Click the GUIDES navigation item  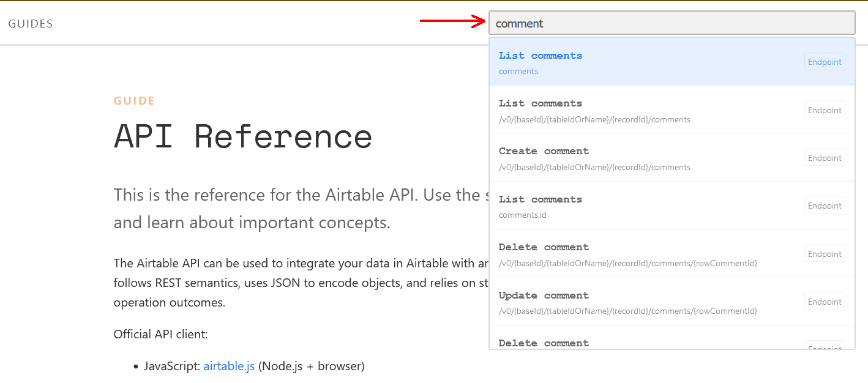(x=30, y=23)
